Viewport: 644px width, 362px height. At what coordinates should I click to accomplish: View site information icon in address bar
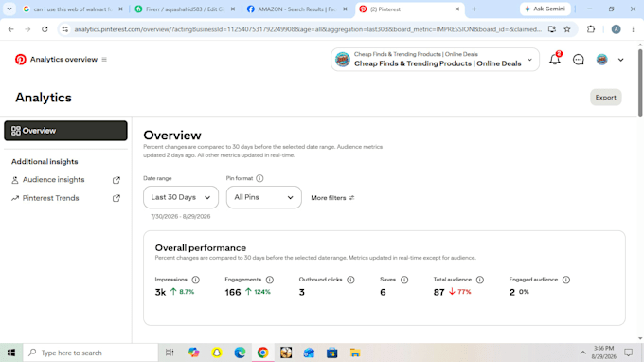click(x=65, y=29)
